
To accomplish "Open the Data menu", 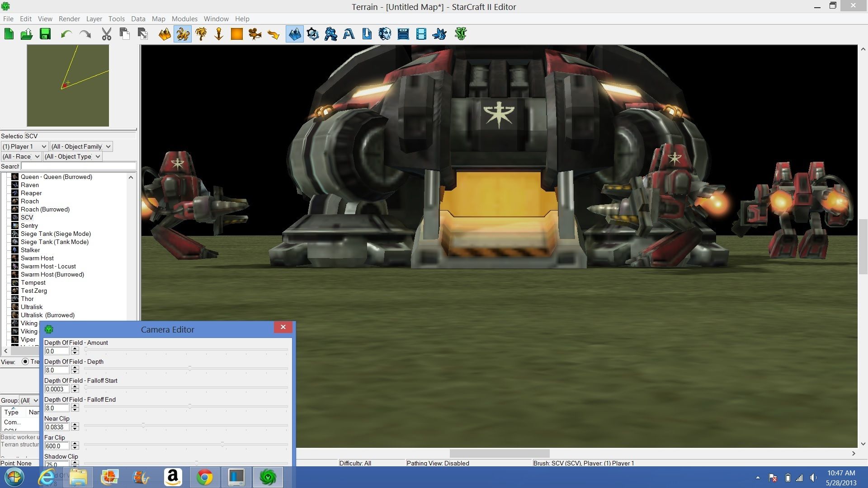I will pyautogui.click(x=138, y=19).
